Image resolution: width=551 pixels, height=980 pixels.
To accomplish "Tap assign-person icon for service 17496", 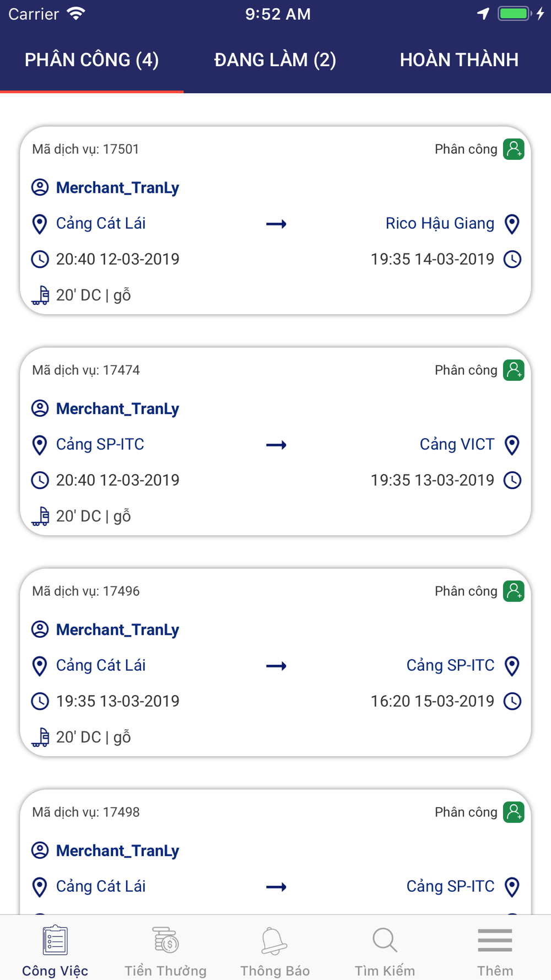I will [x=513, y=591].
